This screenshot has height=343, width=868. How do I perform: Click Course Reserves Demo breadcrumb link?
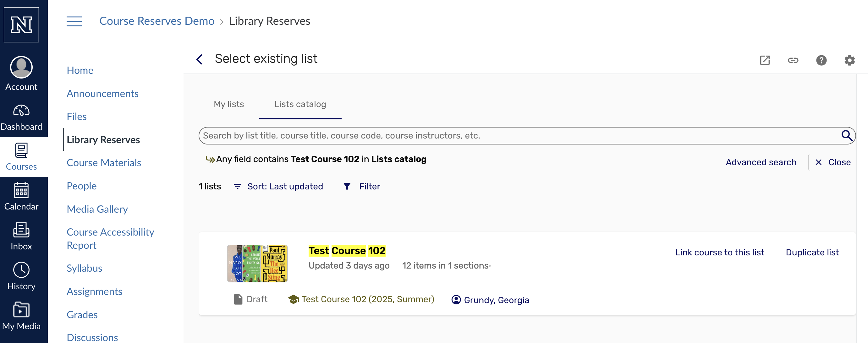(x=157, y=21)
